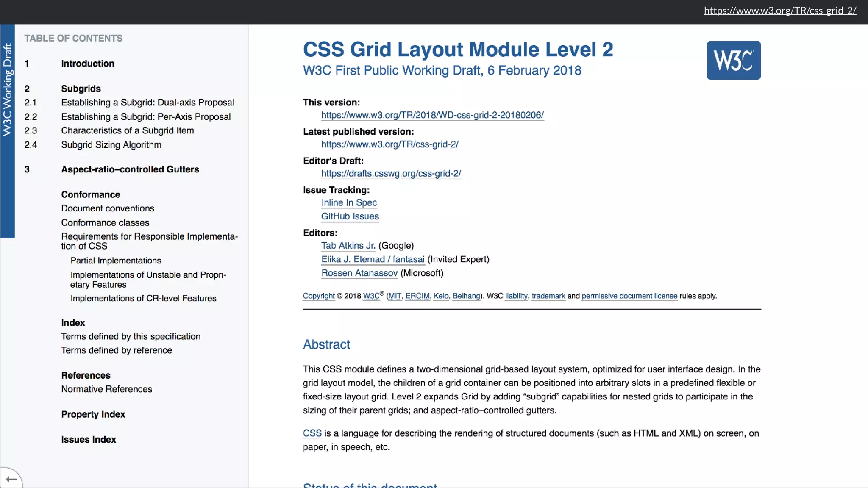Open Conformance classes in contents
Viewport: 868px width, 488px height.
(105, 222)
